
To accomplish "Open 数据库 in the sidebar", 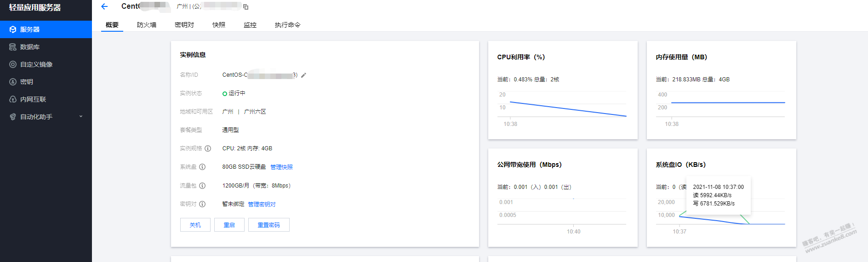I will pyautogui.click(x=30, y=47).
